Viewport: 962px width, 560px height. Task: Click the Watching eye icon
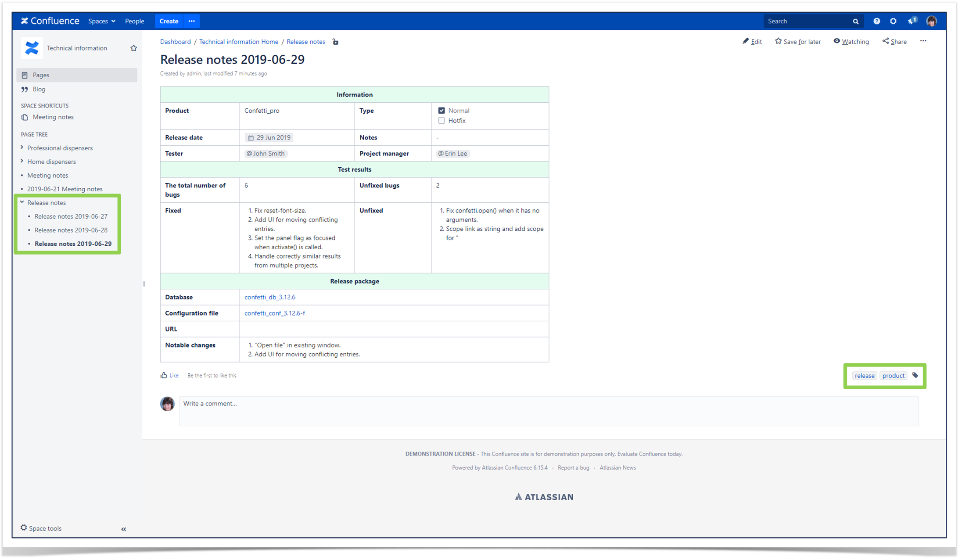pos(836,41)
